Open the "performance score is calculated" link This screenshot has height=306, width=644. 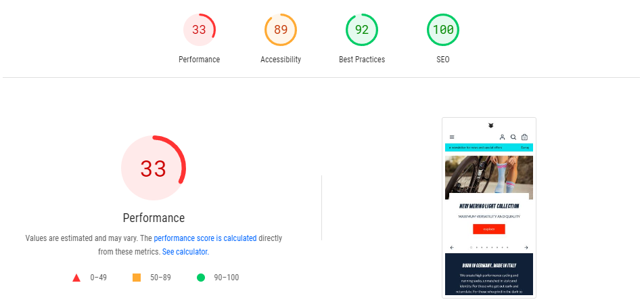pyautogui.click(x=205, y=238)
